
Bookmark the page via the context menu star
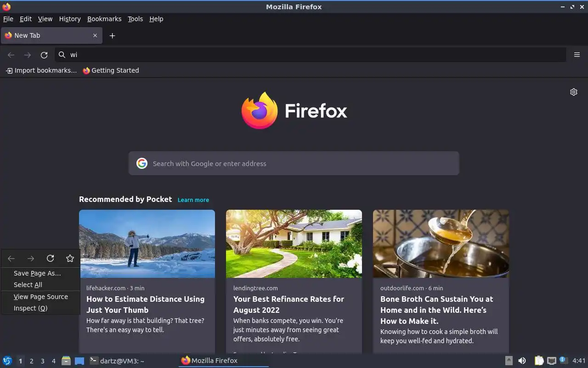click(70, 259)
